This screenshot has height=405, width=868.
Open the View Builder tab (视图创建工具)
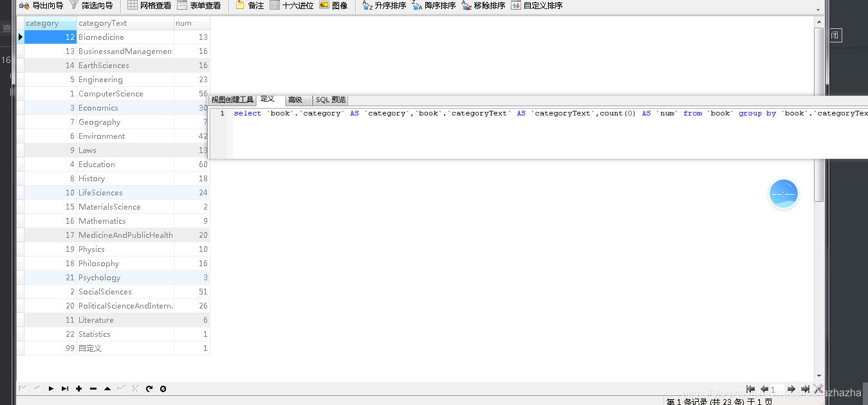tap(232, 100)
